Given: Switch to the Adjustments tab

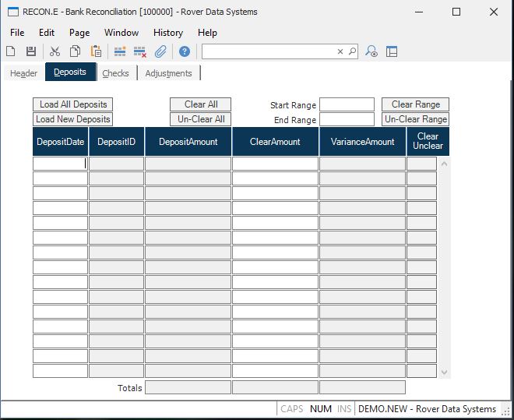Looking at the screenshot, I should [168, 73].
